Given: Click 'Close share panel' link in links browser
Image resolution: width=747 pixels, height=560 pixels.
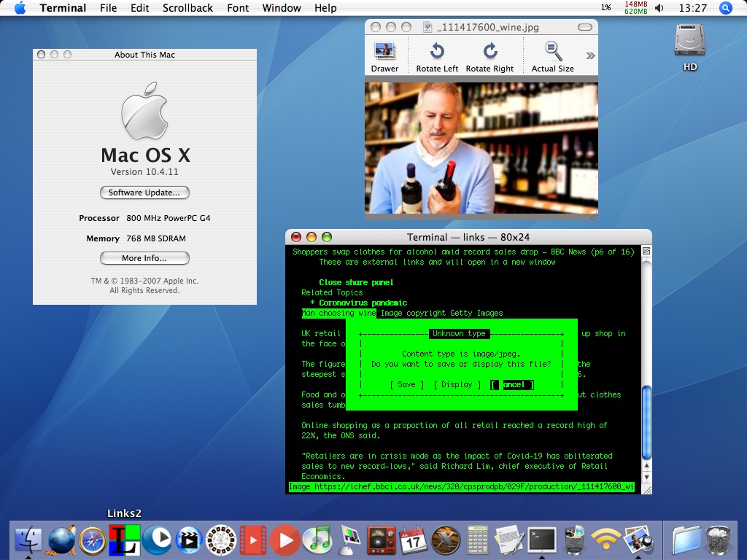Looking at the screenshot, I should tap(356, 282).
